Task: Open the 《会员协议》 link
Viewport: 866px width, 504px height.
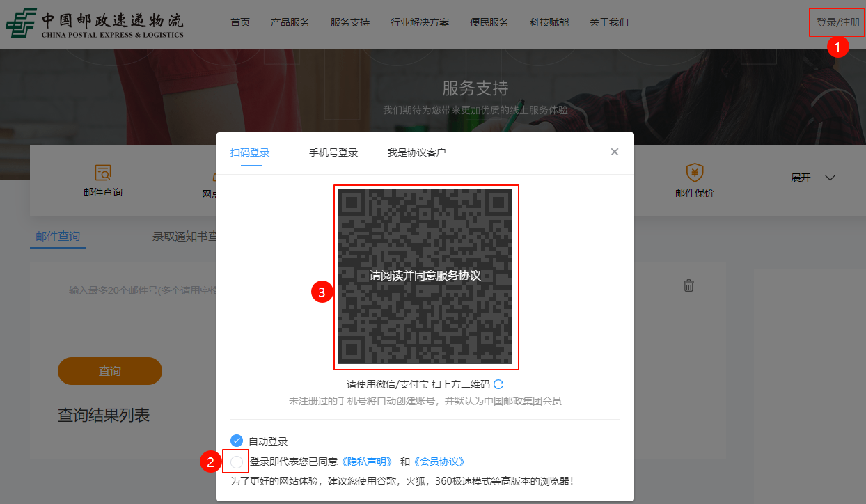Action: tap(439, 462)
